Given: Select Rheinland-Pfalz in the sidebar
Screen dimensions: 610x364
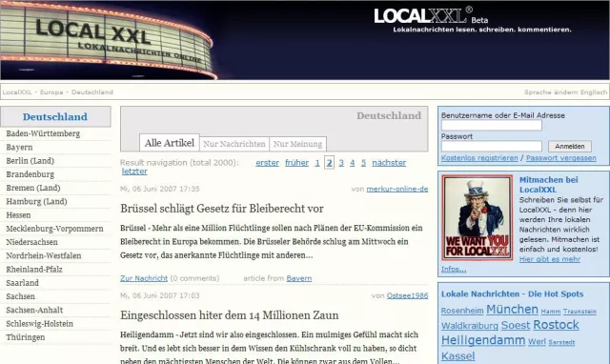Looking at the screenshot, I should pyautogui.click(x=34, y=269).
